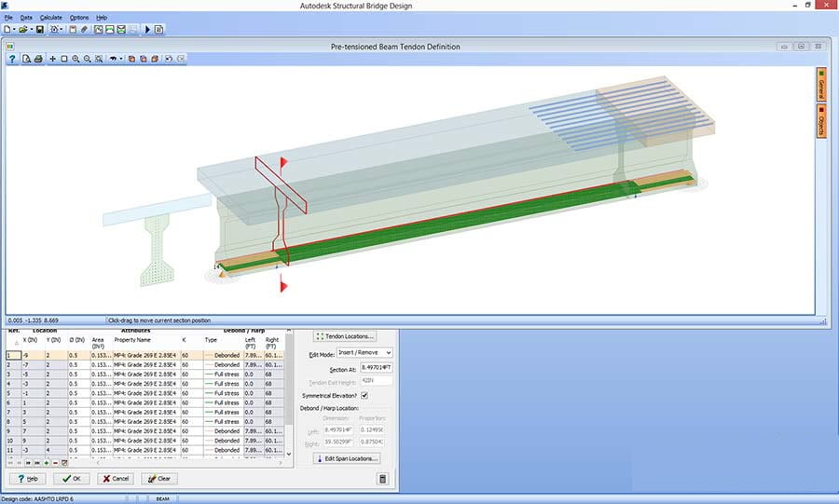
Task: Select the zoom window rectangle tool
Action: tap(64, 59)
